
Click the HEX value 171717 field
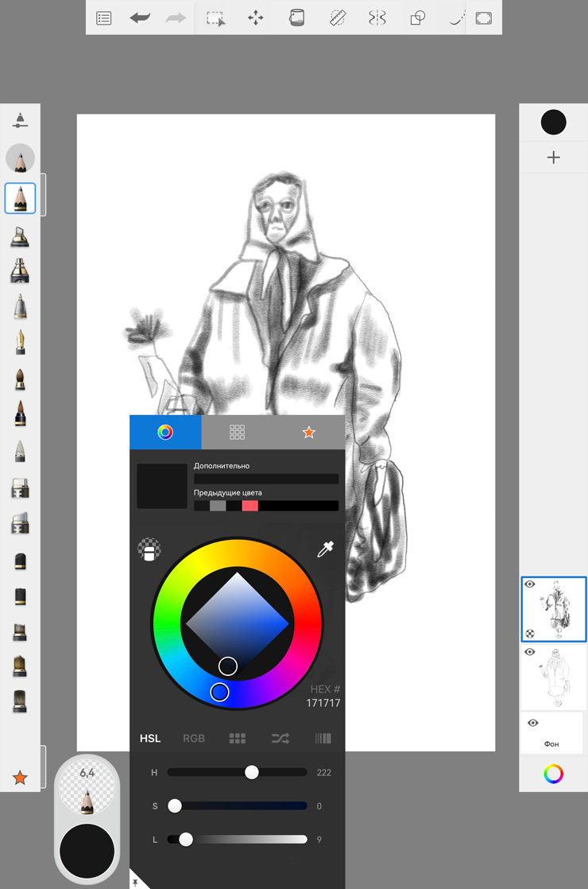pyautogui.click(x=323, y=703)
